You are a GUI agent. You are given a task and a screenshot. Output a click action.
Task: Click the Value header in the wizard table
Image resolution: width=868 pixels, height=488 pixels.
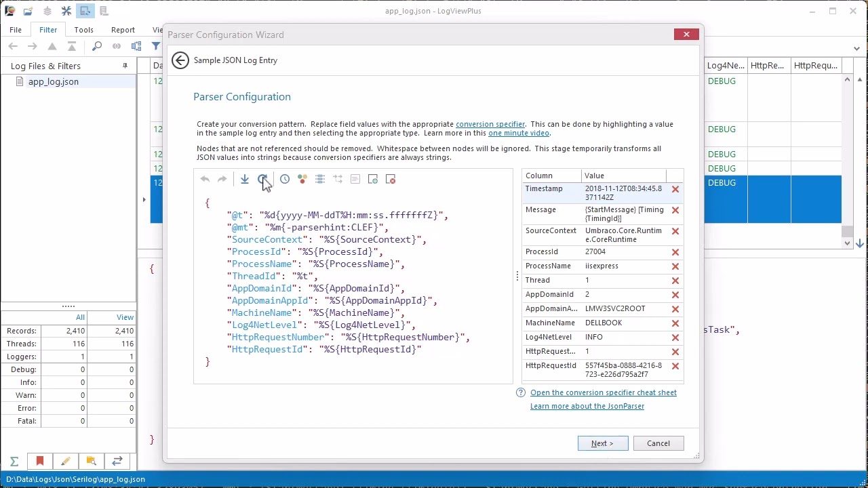(x=624, y=176)
